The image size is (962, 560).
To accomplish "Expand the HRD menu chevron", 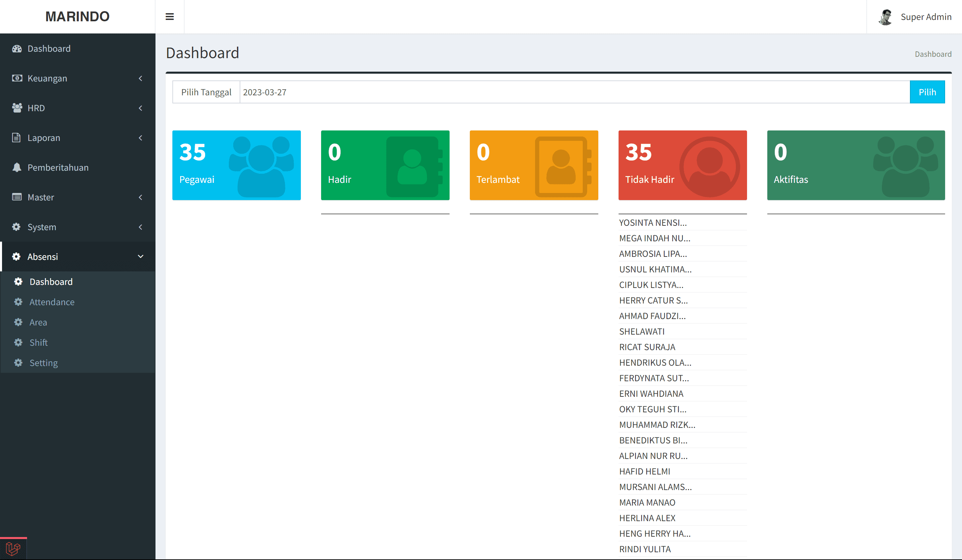I will point(141,108).
